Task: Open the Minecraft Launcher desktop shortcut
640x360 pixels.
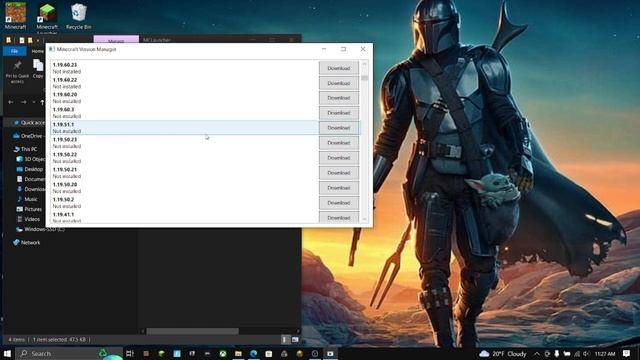Action: (x=47, y=17)
